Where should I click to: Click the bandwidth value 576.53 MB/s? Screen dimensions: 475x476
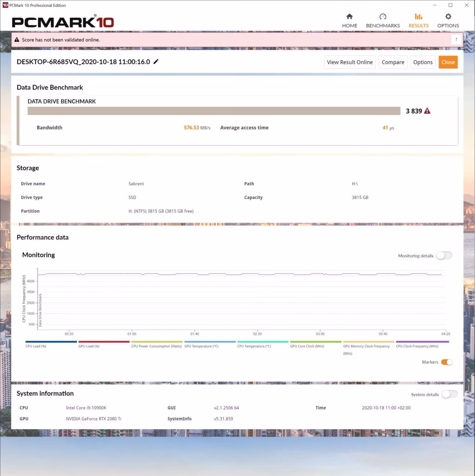197,128
